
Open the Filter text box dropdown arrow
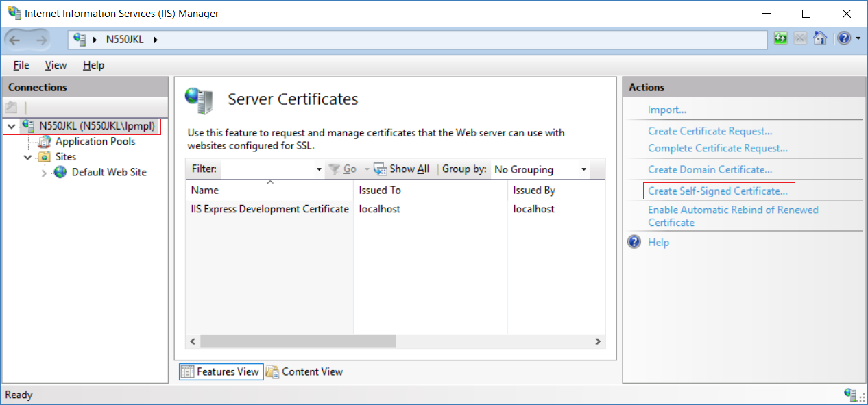point(319,169)
